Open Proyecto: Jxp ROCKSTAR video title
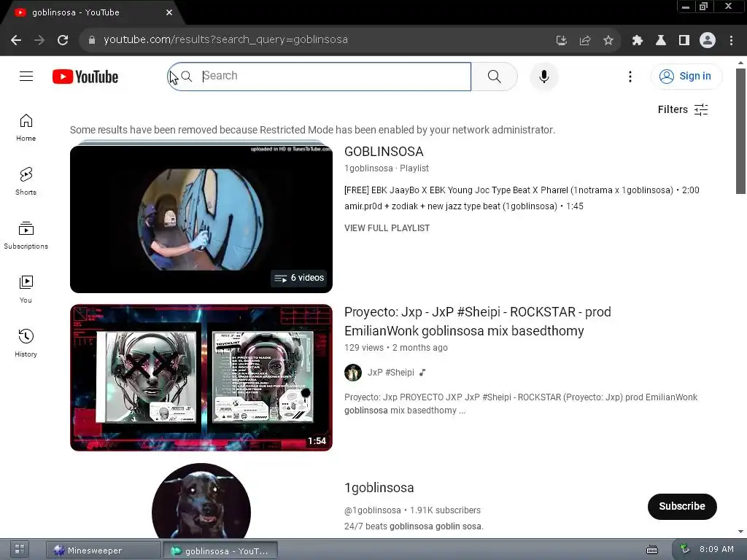This screenshot has height=560, width=747. [477, 322]
